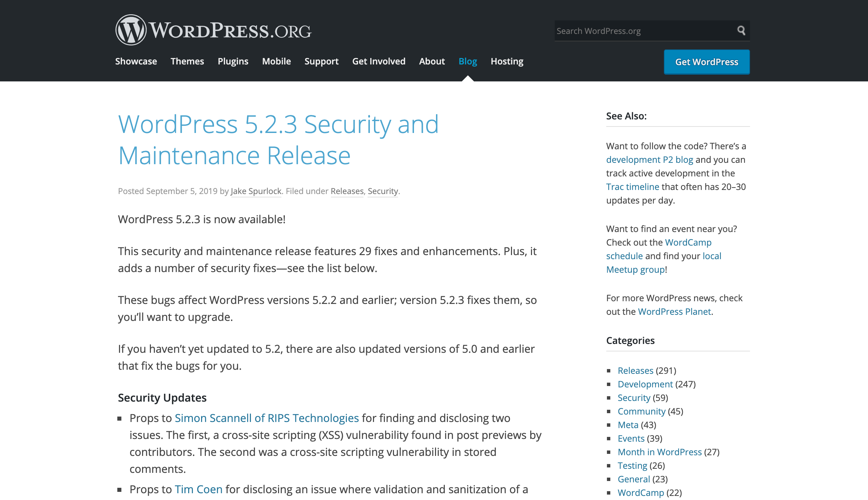Open the Development (247) category
The image size is (868, 500).
(645, 384)
